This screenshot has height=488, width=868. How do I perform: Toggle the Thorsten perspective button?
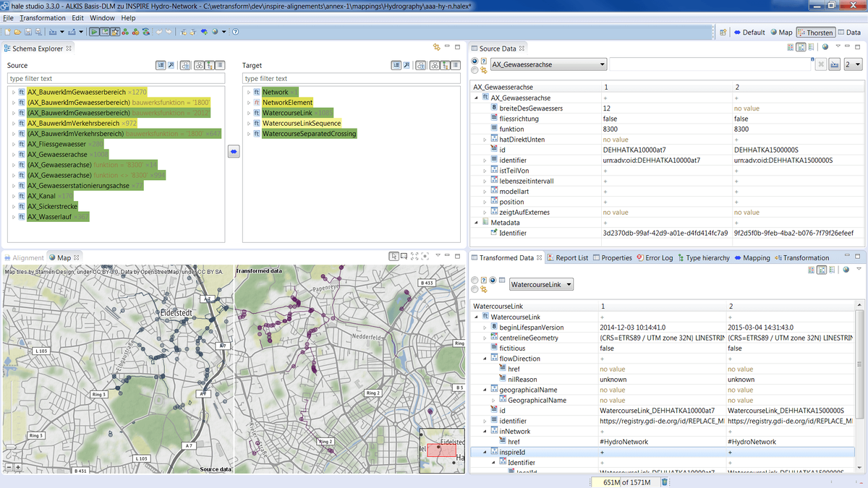(x=816, y=32)
